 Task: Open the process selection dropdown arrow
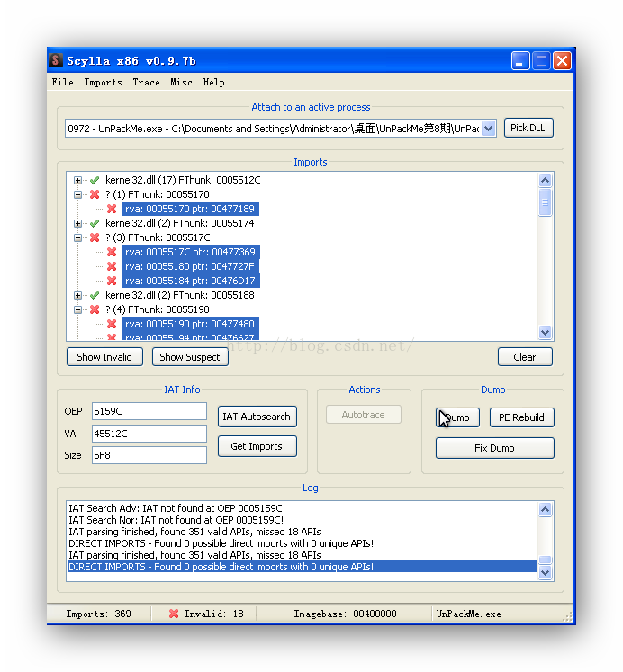tap(488, 128)
